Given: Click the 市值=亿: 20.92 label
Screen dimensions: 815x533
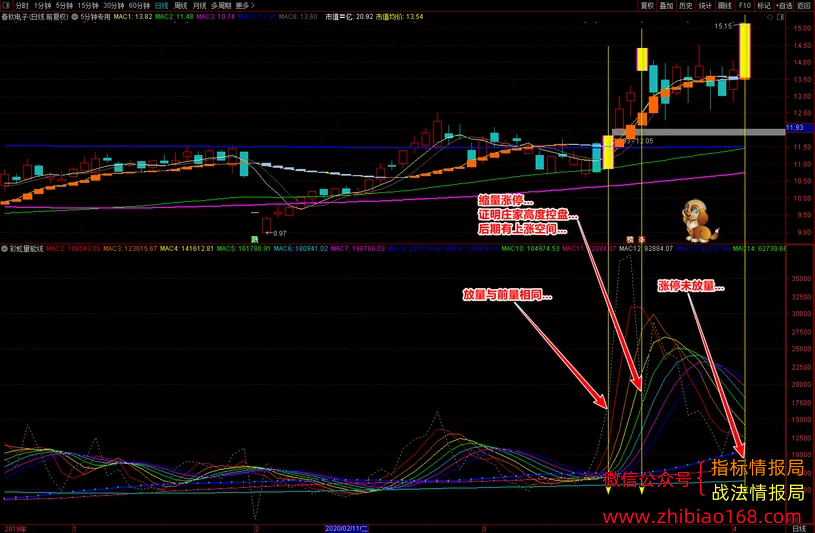Looking at the screenshot, I should click(349, 17).
